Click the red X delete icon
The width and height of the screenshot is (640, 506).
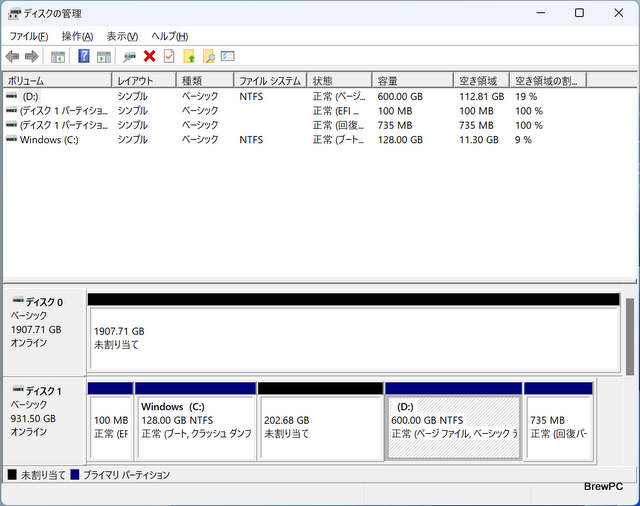click(149, 57)
